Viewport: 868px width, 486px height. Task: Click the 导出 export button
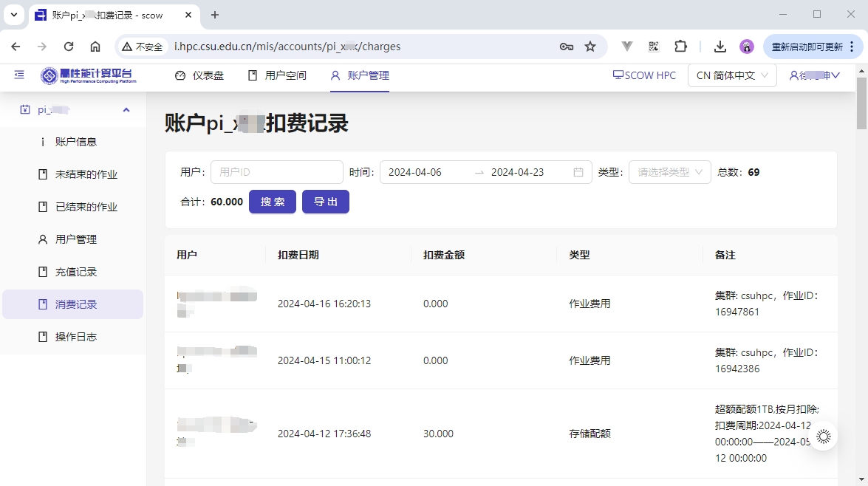326,202
